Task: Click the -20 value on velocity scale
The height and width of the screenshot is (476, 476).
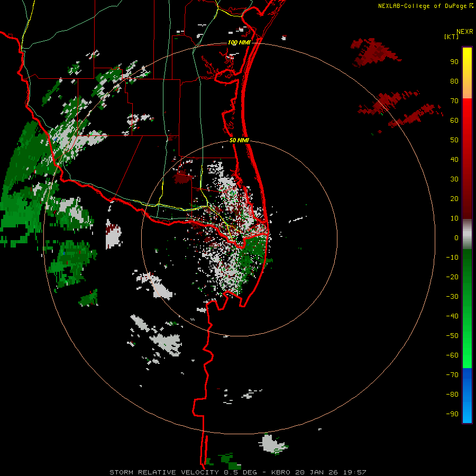Action: (x=452, y=277)
